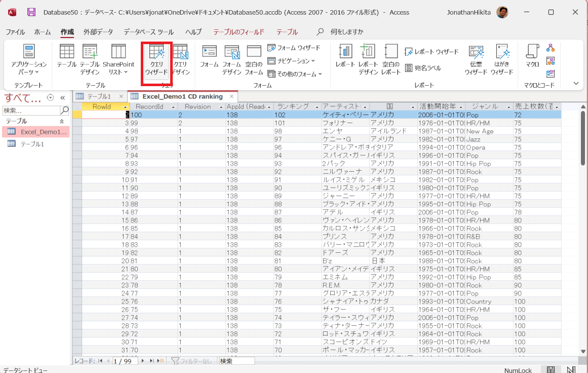588x373 pixels.
Task: Open Report Design (レポート デザイン)
Action: [368, 60]
